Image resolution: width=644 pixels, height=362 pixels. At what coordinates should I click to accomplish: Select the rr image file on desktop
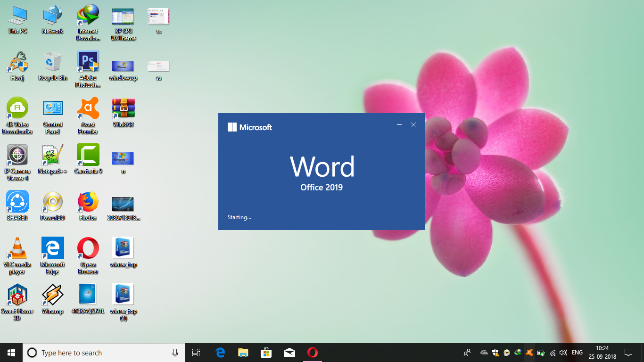tap(123, 162)
